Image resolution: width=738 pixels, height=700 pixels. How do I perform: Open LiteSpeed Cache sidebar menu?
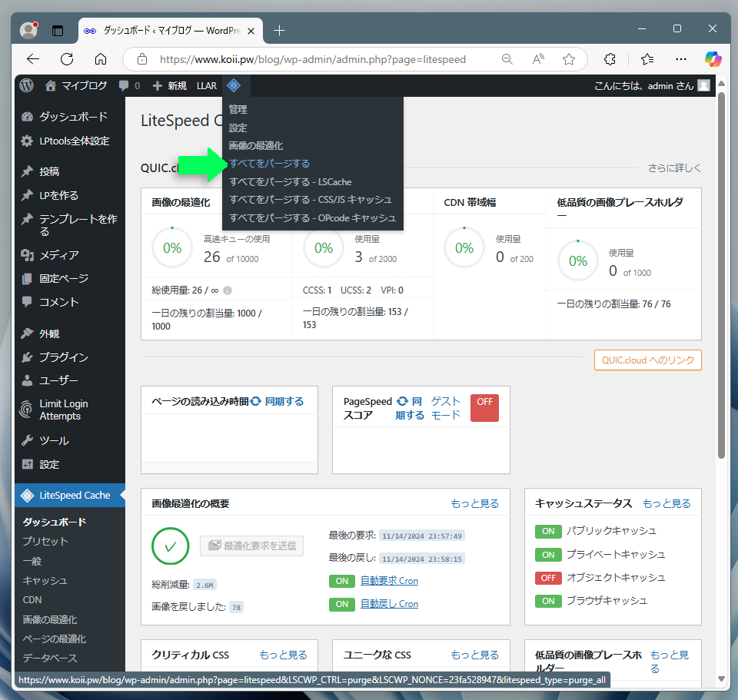point(70,496)
